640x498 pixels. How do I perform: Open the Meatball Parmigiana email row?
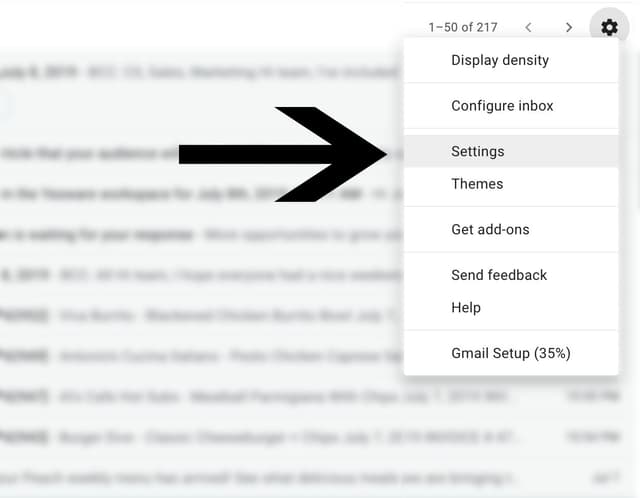point(310,396)
